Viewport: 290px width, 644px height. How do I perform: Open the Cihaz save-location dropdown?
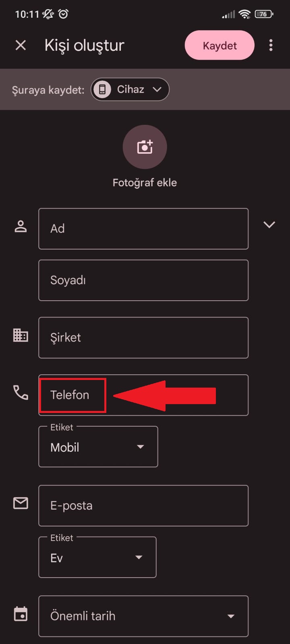130,89
